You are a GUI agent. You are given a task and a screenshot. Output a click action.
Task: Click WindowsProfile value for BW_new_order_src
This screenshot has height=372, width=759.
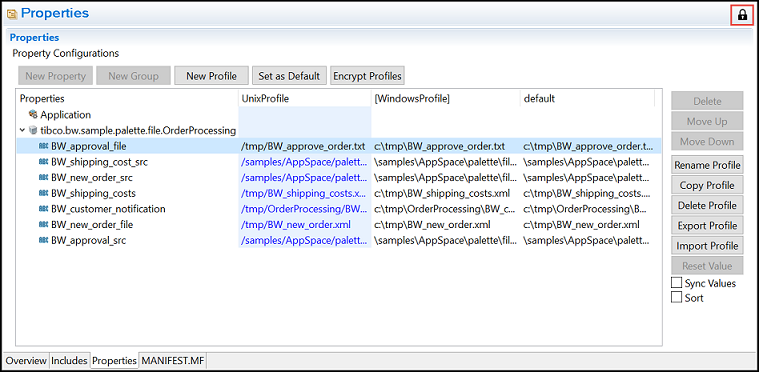pos(445,178)
